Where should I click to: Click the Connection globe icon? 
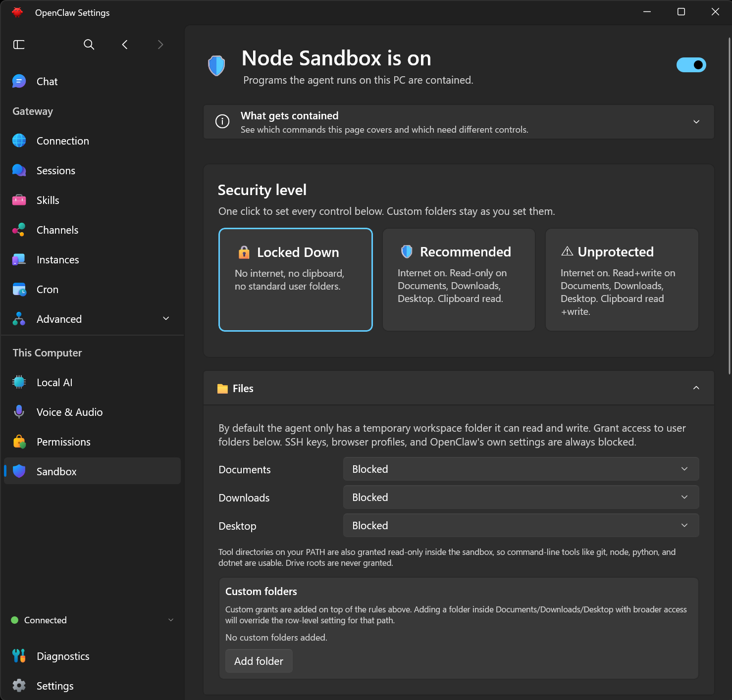[x=19, y=141]
